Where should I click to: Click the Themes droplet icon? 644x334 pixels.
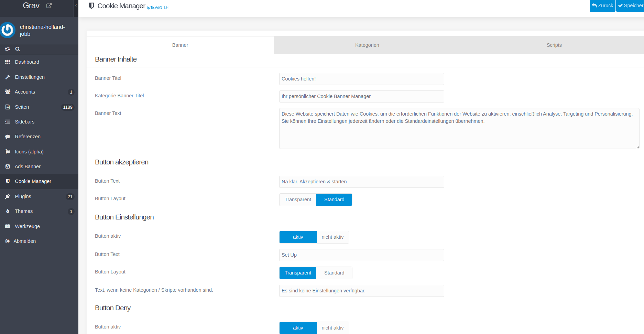coord(8,211)
